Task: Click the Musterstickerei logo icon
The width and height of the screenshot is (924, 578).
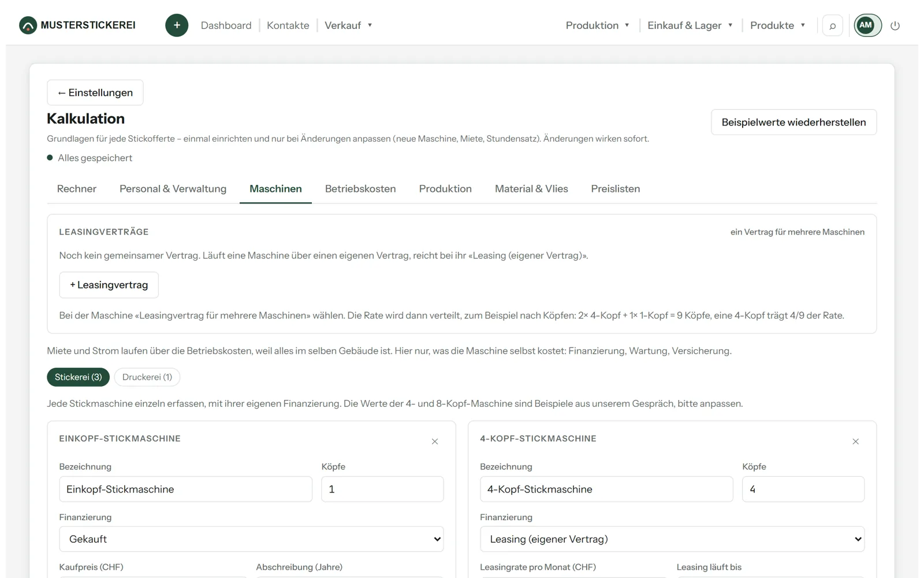Action: [x=28, y=25]
